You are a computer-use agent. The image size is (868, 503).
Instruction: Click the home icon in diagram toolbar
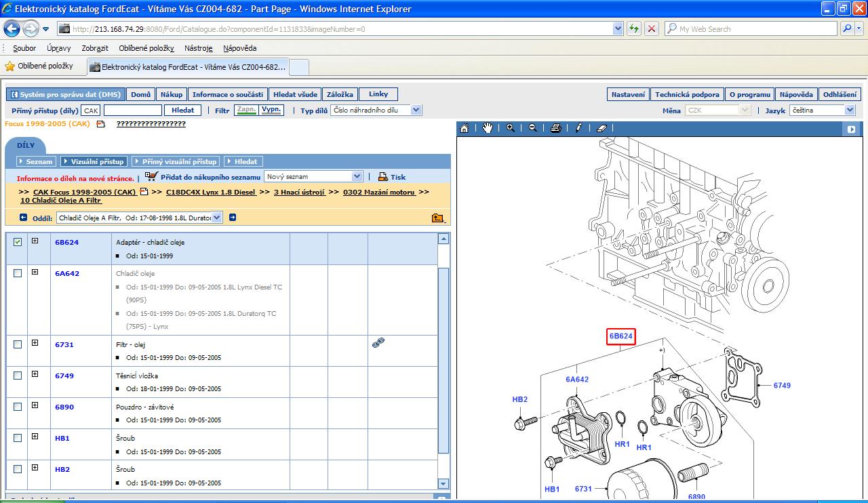point(465,128)
